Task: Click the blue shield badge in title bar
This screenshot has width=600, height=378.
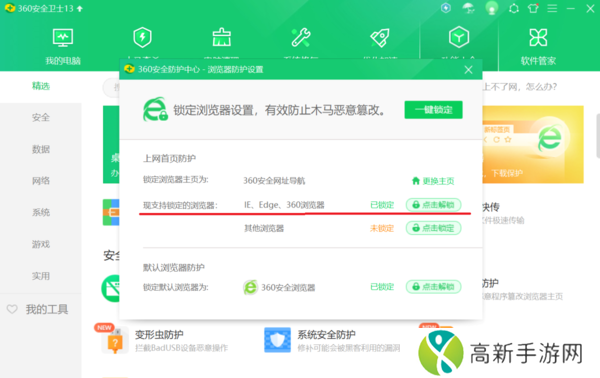Action: coord(446,8)
